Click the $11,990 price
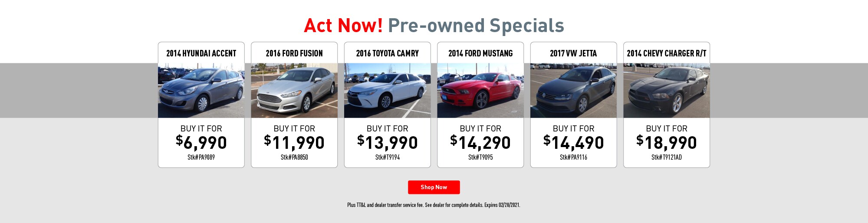Screen dimensions: 868x223 [x=294, y=142]
